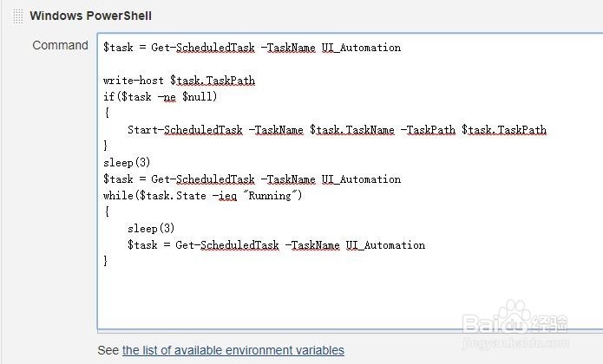Click the drag handle beside Windows PowerShell

click(x=17, y=16)
